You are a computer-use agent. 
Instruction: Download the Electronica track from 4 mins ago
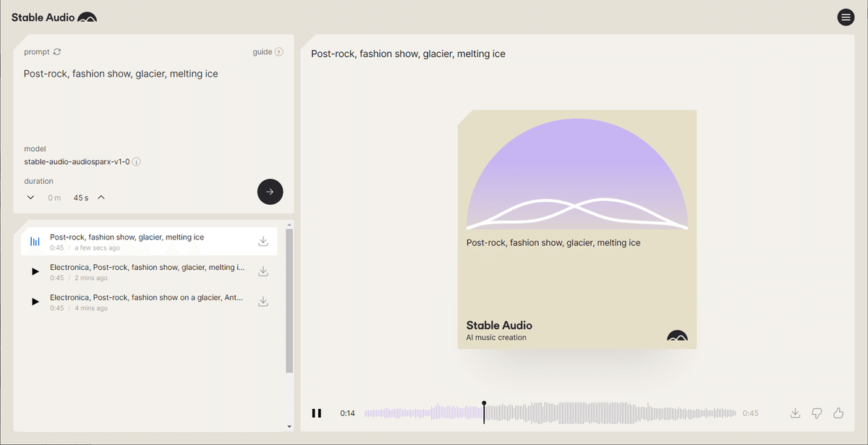pyautogui.click(x=263, y=302)
